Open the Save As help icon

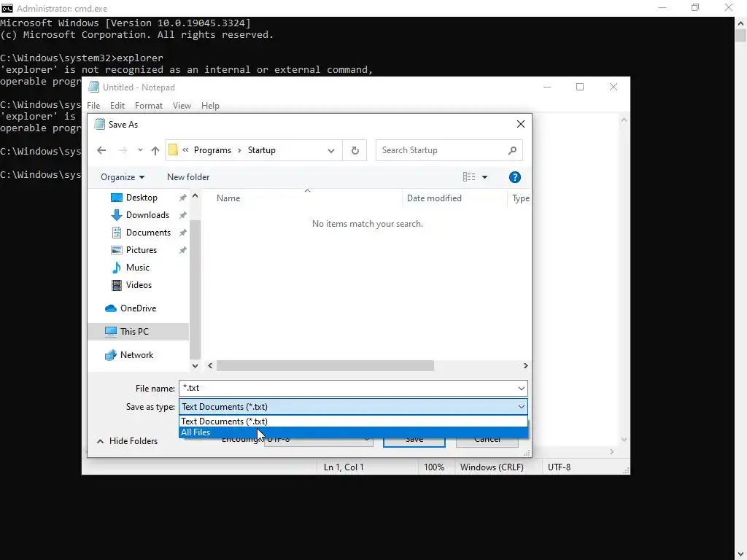point(514,177)
